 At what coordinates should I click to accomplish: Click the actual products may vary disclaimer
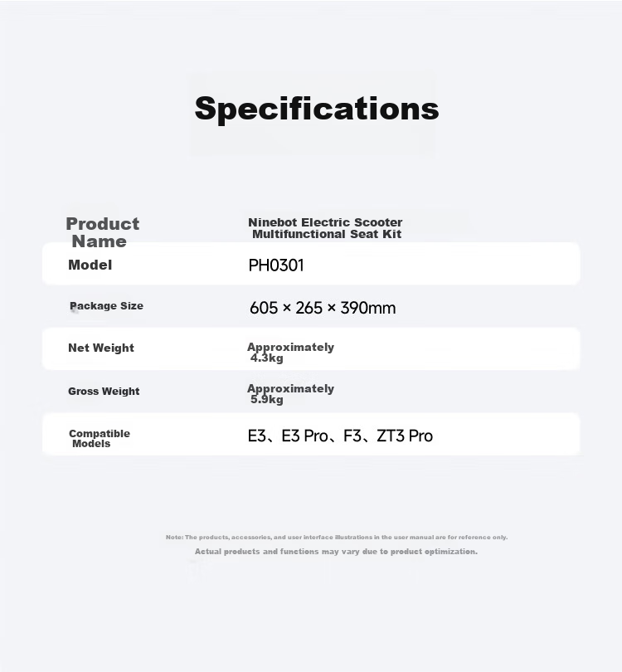(336, 552)
